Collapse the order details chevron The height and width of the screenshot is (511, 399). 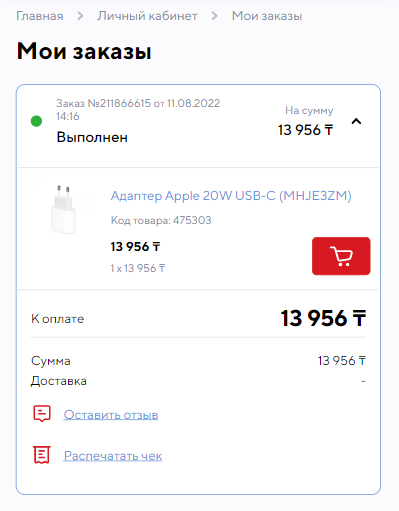coord(356,121)
